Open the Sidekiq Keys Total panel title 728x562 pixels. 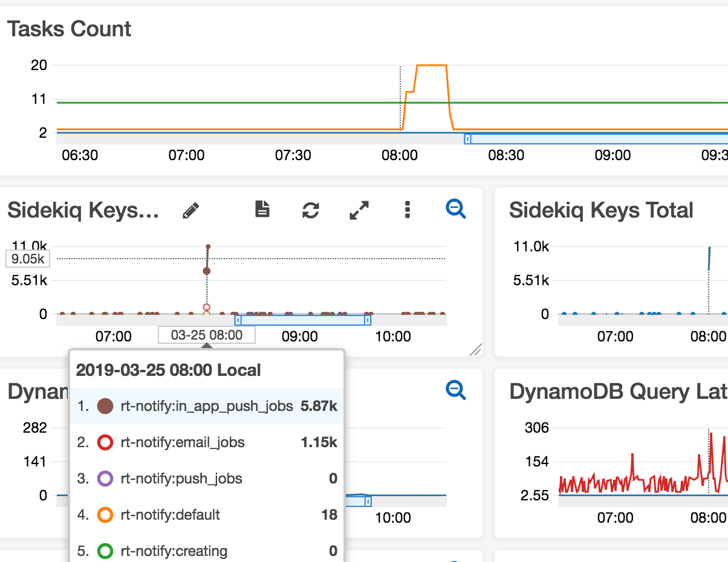pos(601,210)
